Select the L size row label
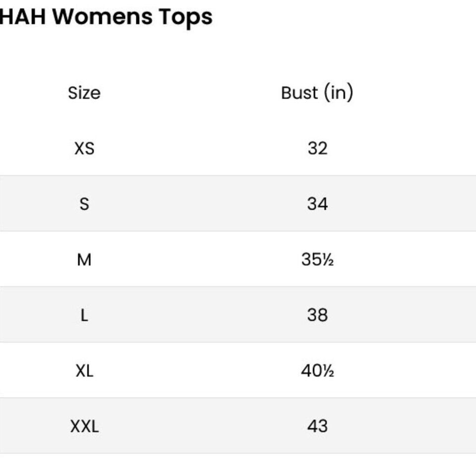476x476 pixels. (84, 315)
